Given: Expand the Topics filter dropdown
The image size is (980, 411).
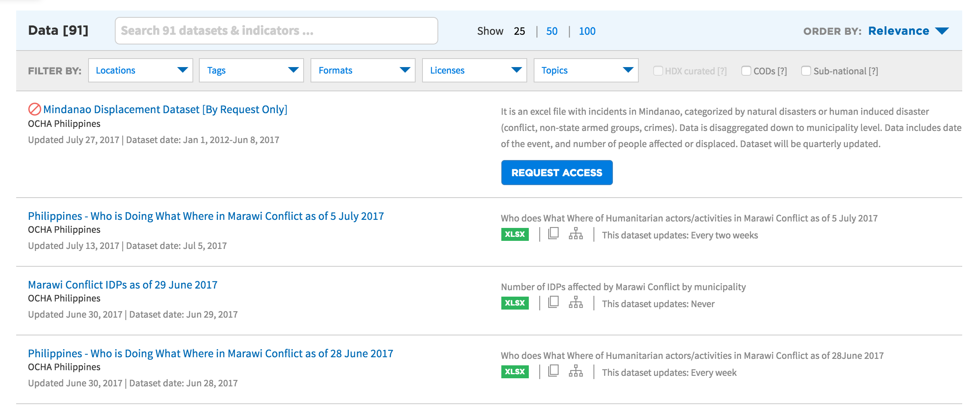Looking at the screenshot, I should (x=586, y=71).
